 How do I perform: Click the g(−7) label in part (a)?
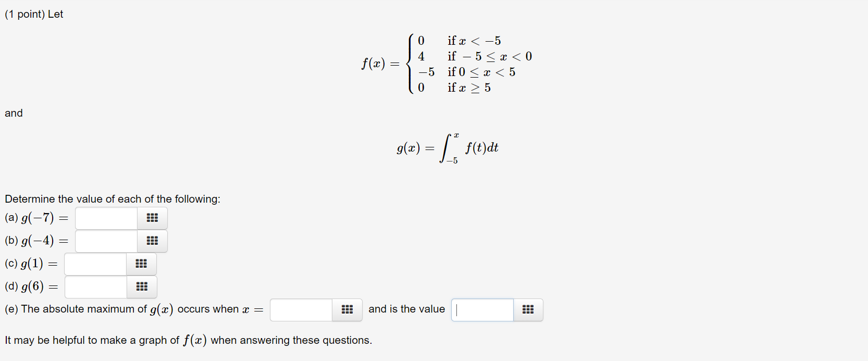click(x=37, y=218)
